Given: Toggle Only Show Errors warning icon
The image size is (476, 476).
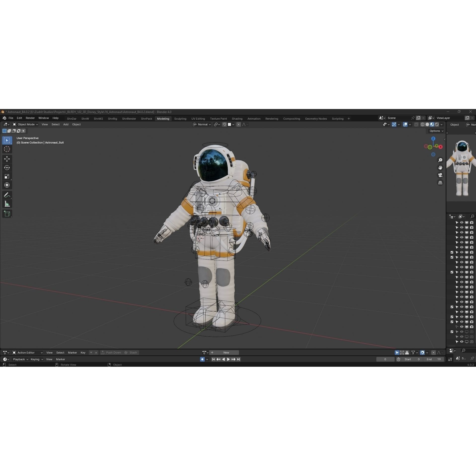Looking at the screenshot, I should point(407,353).
